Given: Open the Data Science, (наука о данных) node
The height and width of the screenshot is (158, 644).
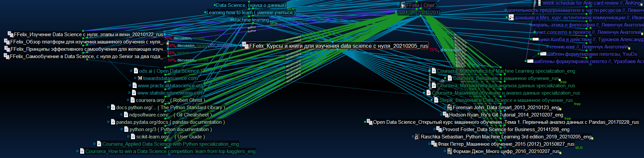Looking at the screenshot, I should (251, 5).
